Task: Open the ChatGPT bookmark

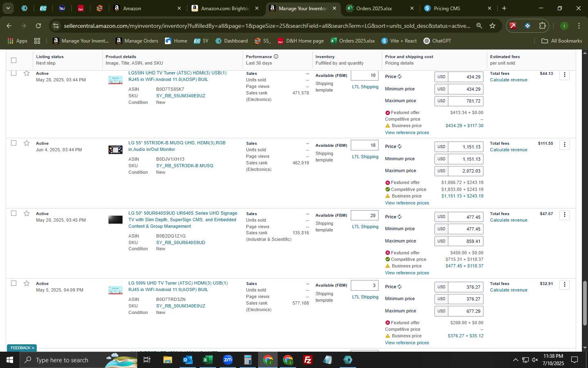Action: click(437, 41)
